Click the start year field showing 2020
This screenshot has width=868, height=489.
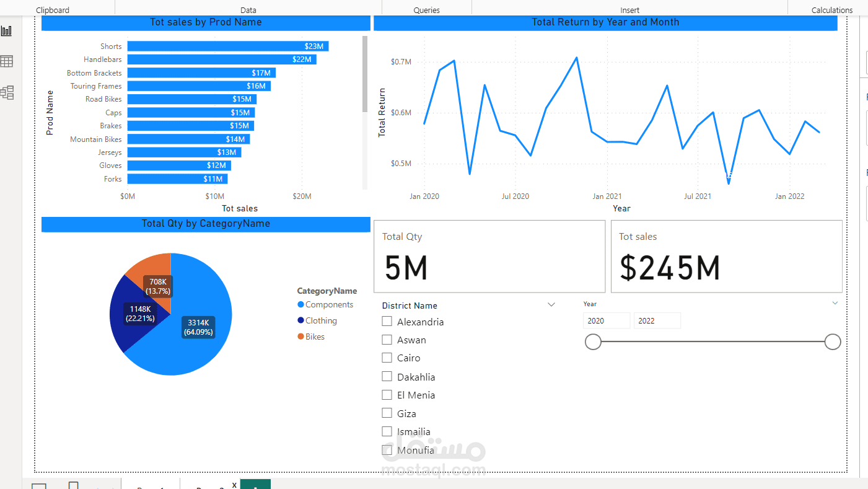[x=607, y=320]
